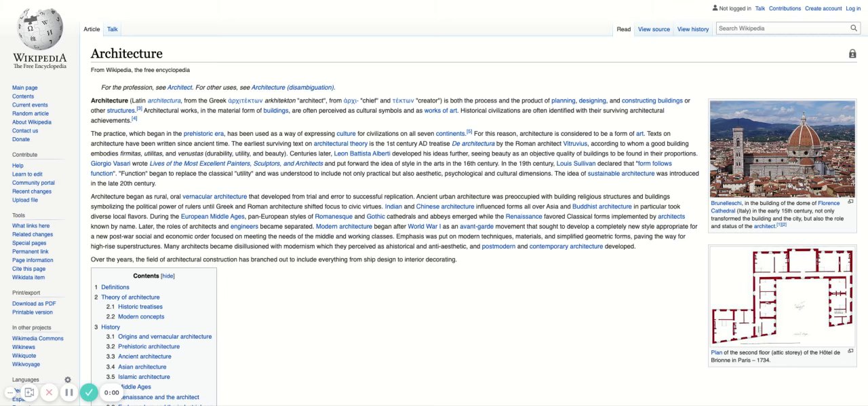
Task: Cancel recording with the red X button
Action: click(49, 392)
